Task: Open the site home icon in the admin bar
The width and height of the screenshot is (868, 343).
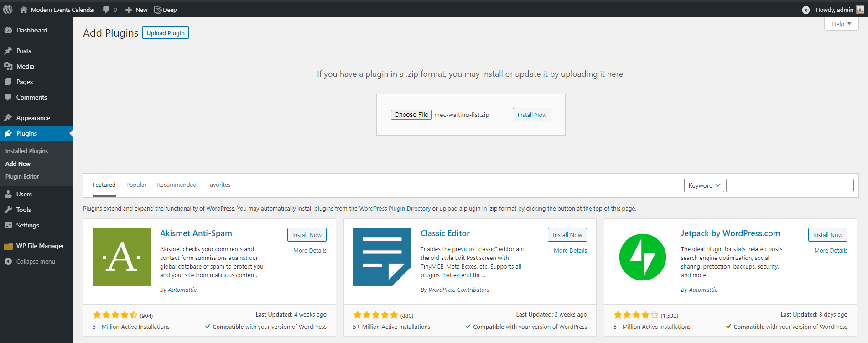Action: click(x=24, y=10)
